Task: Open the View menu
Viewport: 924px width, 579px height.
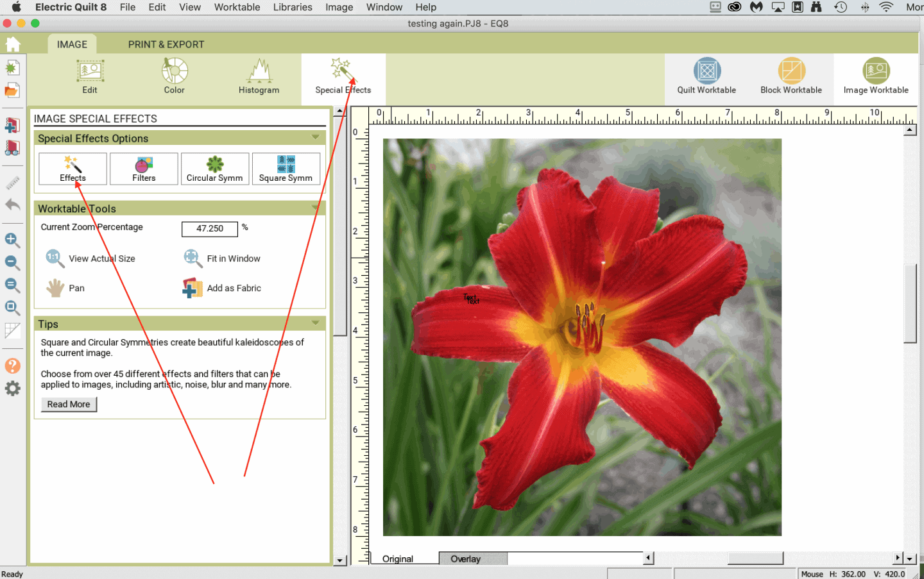Action: (190, 7)
